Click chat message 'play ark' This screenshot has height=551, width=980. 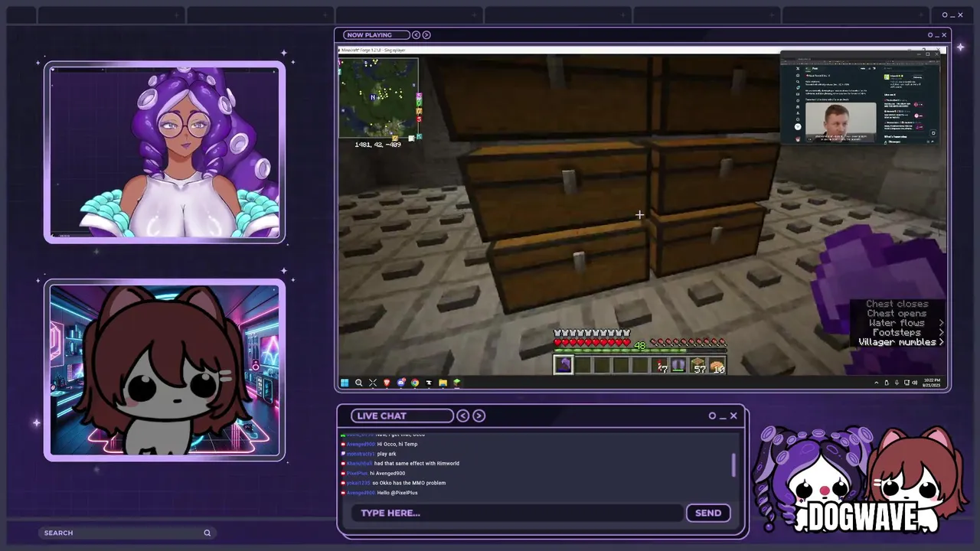point(387,454)
